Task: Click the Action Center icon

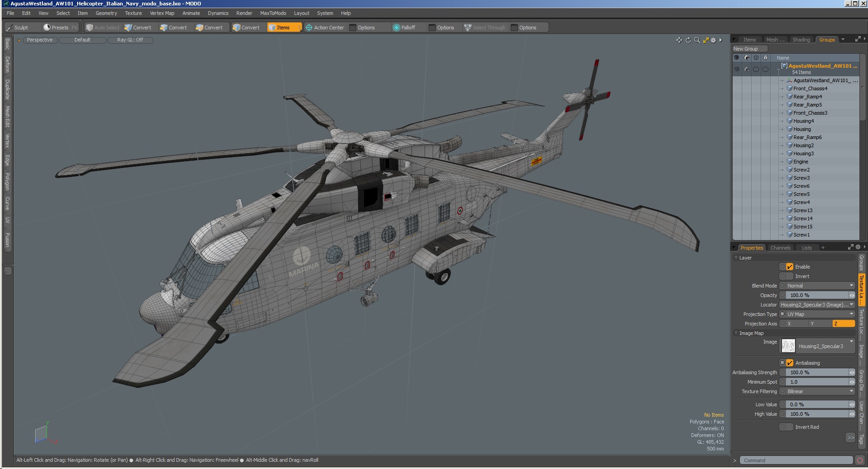Action: pyautogui.click(x=309, y=28)
